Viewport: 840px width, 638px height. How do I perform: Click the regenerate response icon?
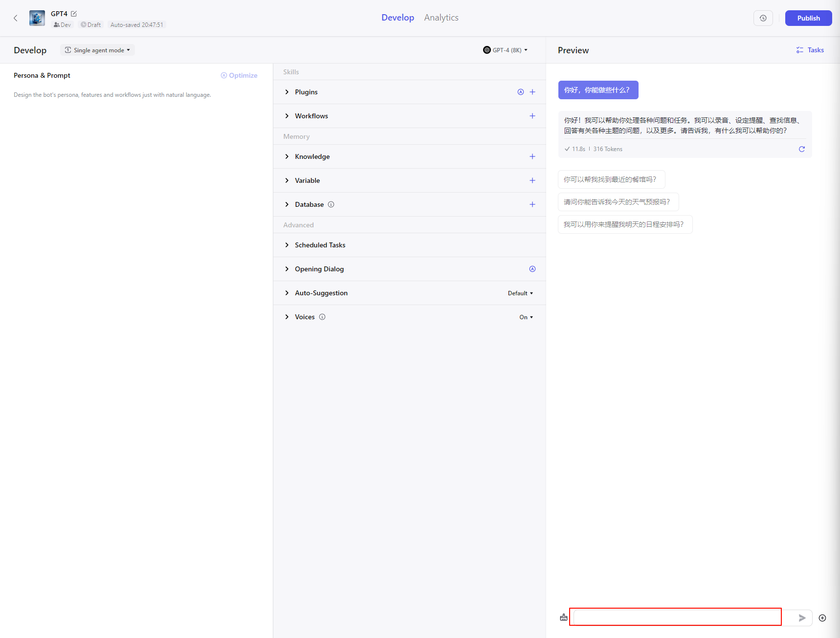[x=801, y=149]
